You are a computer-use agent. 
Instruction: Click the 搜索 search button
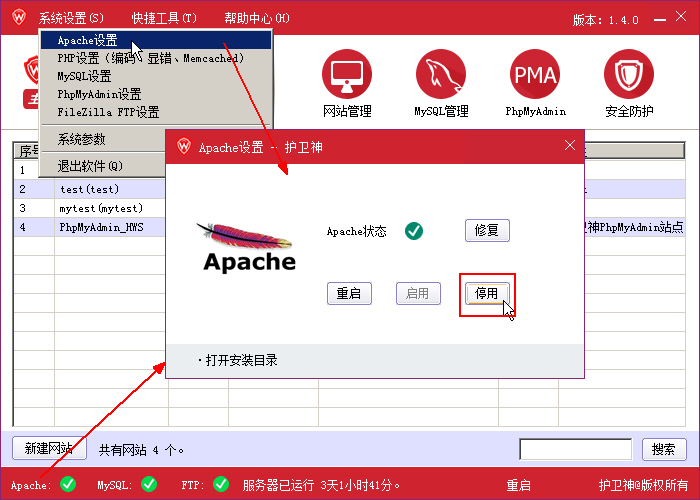click(x=664, y=449)
